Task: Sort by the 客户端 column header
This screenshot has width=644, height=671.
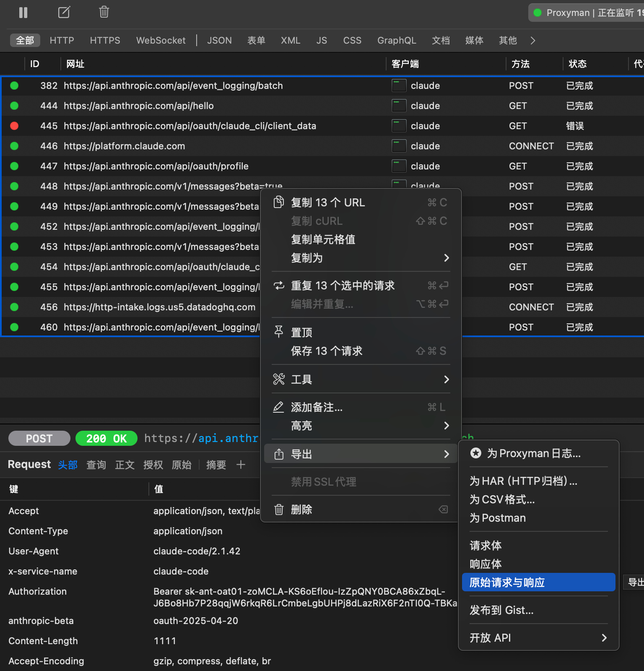Action: click(x=405, y=64)
